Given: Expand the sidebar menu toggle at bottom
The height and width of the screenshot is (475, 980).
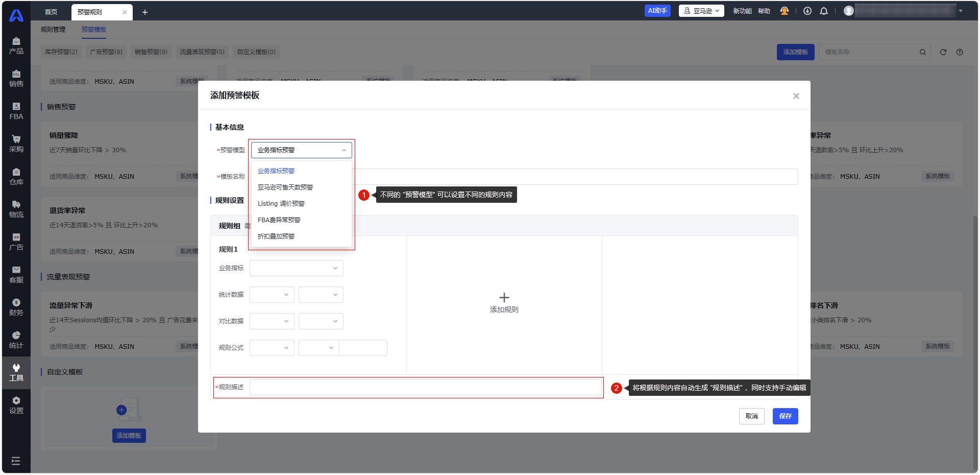Looking at the screenshot, I should [x=16, y=461].
